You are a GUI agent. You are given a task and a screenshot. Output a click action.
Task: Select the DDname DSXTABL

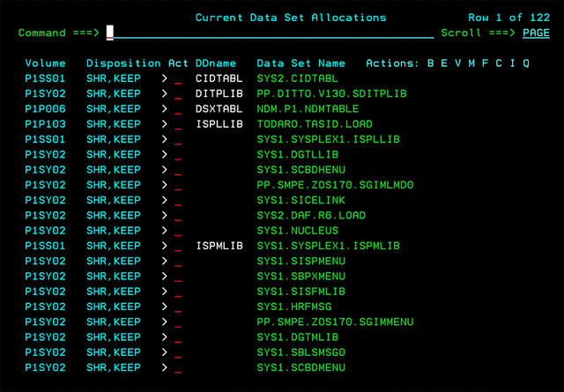(x=219, y=109)
